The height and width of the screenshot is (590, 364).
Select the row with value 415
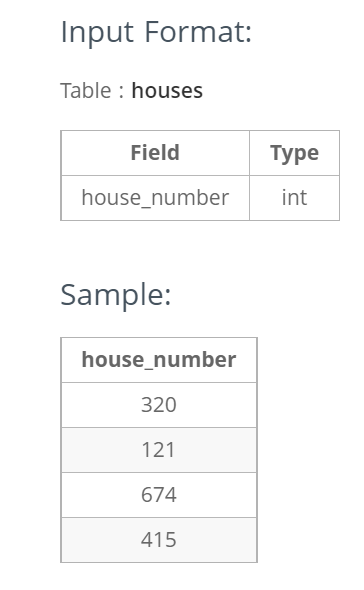tap(159, 540)
